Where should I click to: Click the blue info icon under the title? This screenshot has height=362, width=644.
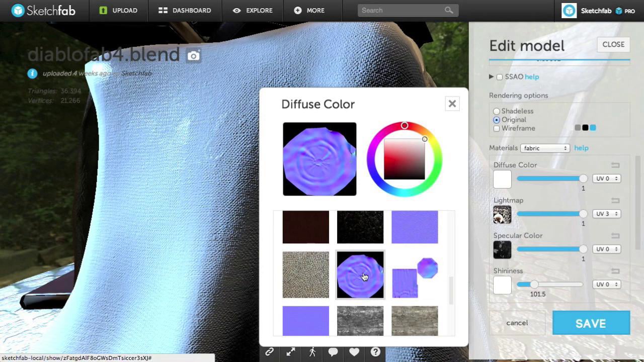(32, 73)
